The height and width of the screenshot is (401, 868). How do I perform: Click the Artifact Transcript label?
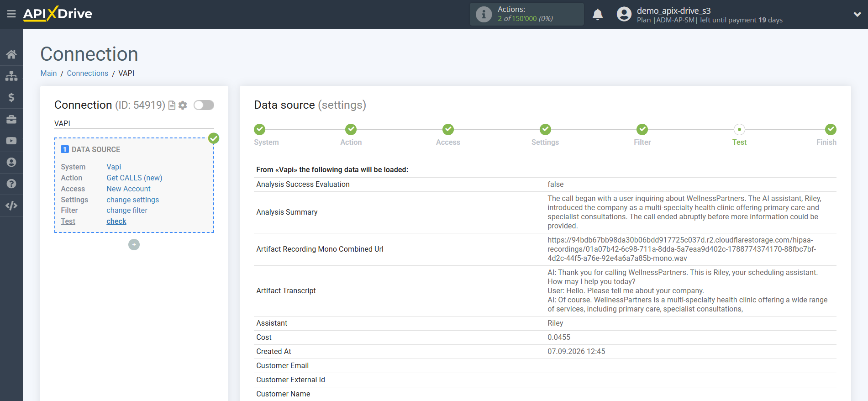point(286,290)
